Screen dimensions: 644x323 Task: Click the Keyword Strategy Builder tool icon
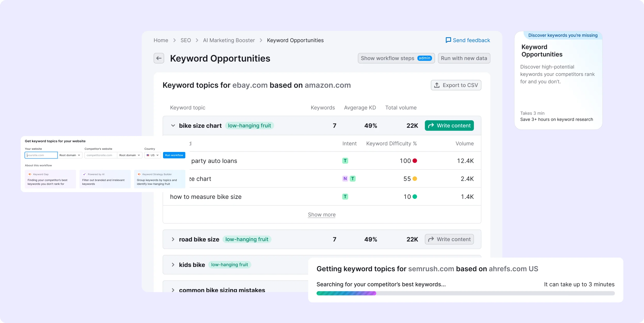(x=139, y=174)
